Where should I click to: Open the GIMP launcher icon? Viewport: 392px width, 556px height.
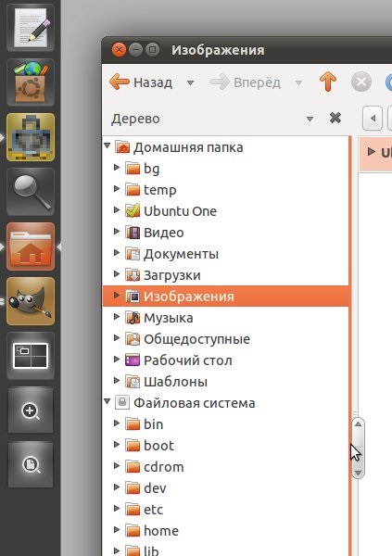(x=31, y=301)
